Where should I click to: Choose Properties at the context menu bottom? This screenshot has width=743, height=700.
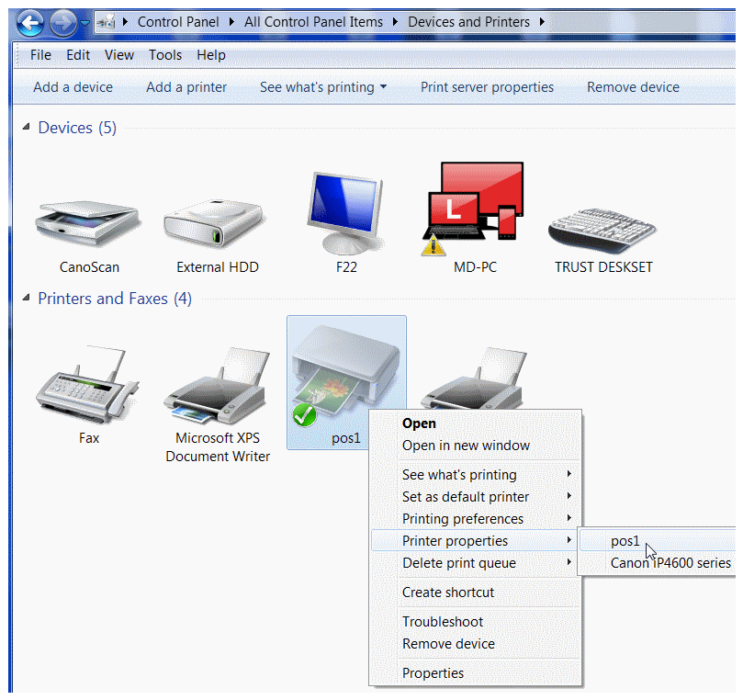[475, 673]
